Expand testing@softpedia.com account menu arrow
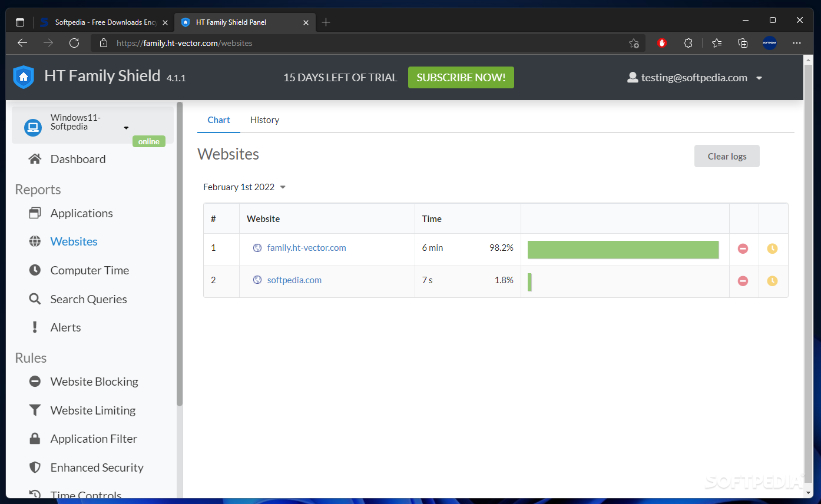This screenshot has width=821, height=504. [759, 78]
